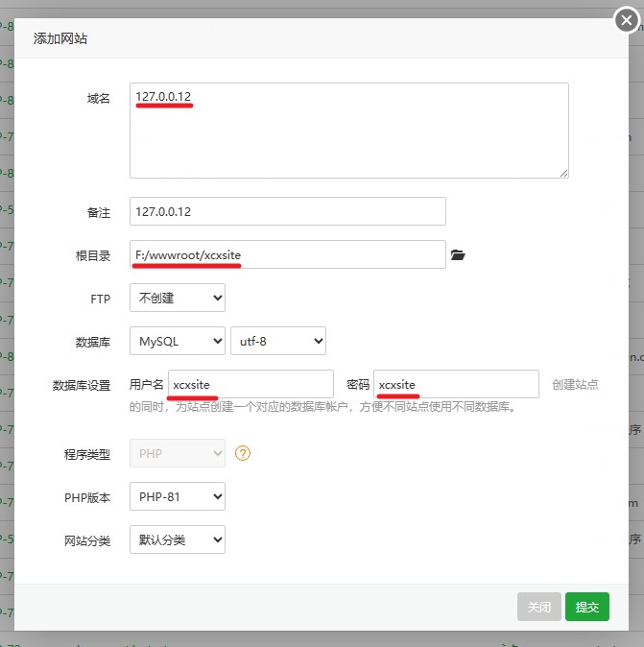Click the 程序类型 label text
The width and height of the screenshot is (644, 647).
87,454
